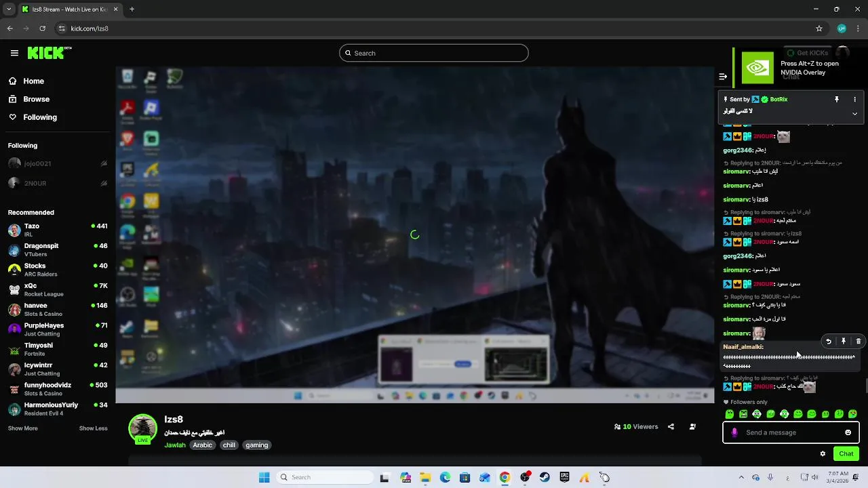868x488 pixels.
Task: View site information icon in address bar
Action: click(x=62, y=28)
